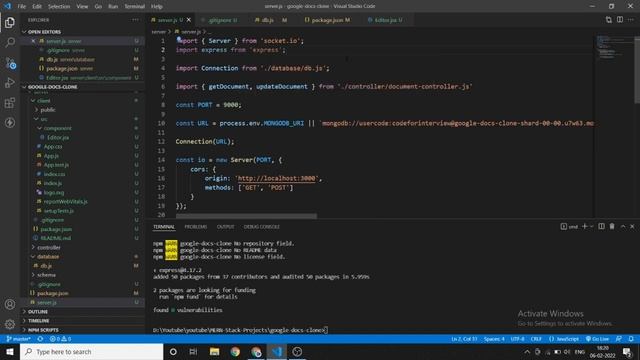The height and width of the screenshot is (360, 640).
Task: Open the Accounts icon in activity bar
Action: tap(10, 304)
